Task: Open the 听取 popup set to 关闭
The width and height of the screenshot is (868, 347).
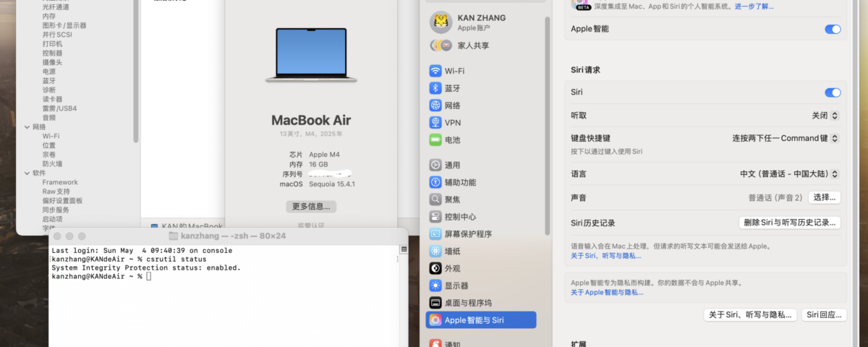Action: 825,116
